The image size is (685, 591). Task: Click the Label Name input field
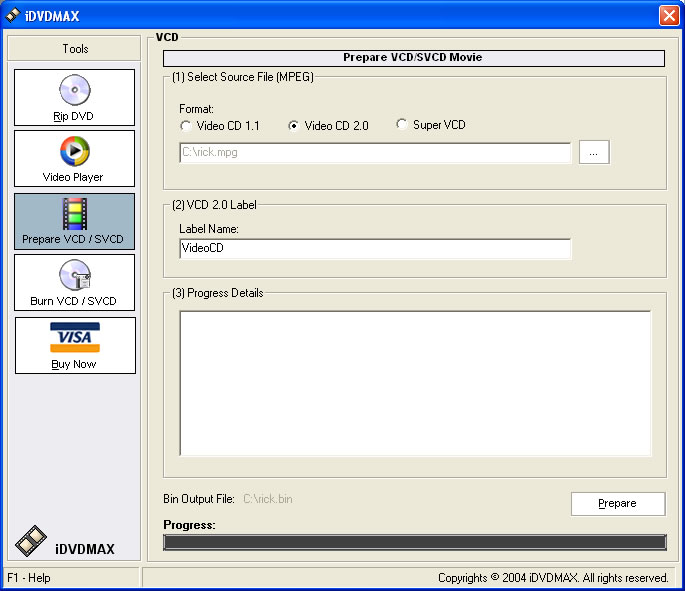pos(375,249)
